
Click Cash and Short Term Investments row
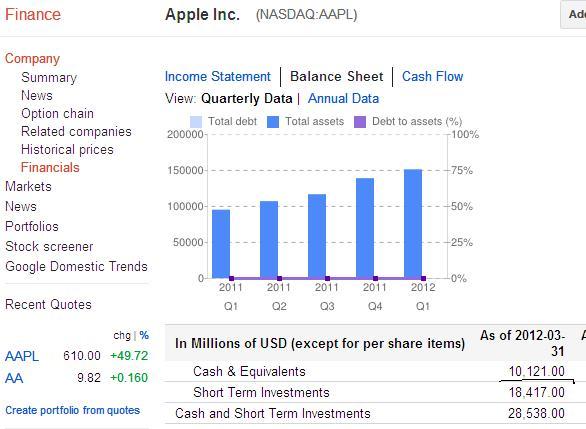(273, 413)
